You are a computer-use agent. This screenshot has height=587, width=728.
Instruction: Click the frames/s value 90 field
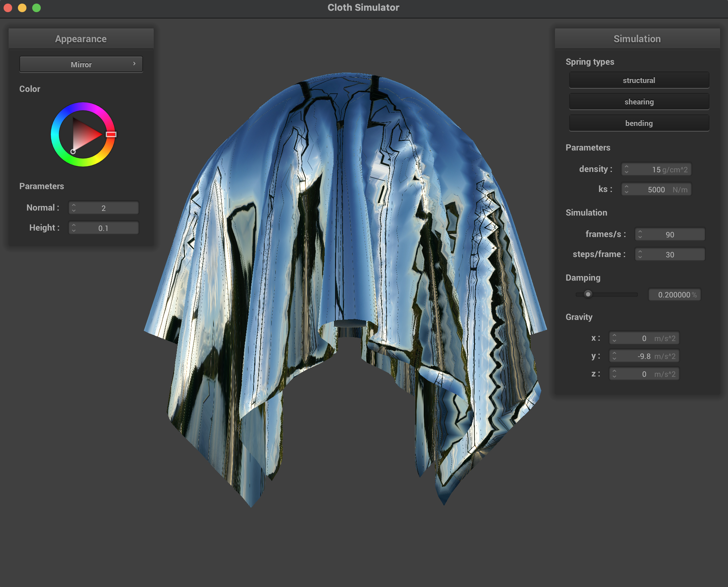click(x=670, y=234)
